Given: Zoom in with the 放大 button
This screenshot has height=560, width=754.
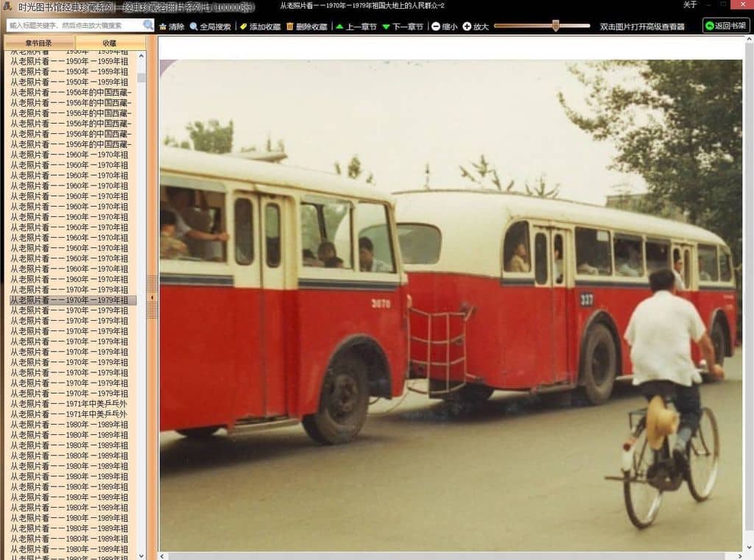Looking at the screenshot, I should click(x=476, y=26).
